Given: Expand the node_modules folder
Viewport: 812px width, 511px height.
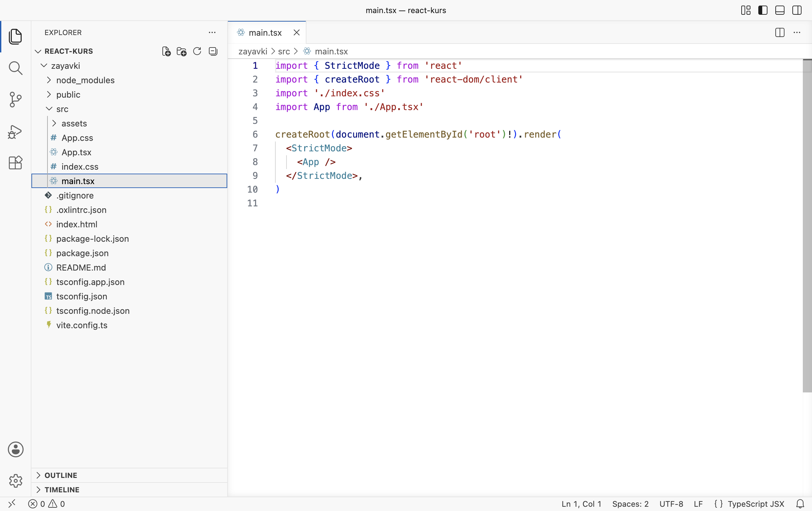Looking at the screenshot, I should pyautogui.click(x=49, y=80).
